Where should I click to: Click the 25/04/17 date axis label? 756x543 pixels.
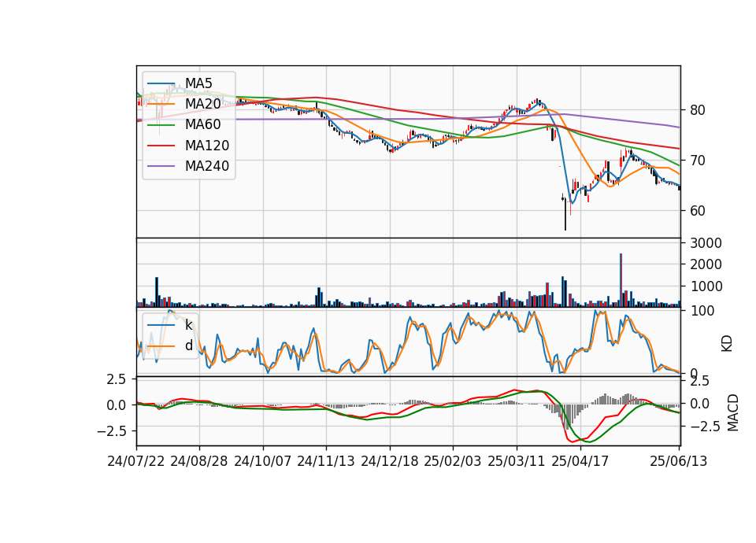pos(580,461)
